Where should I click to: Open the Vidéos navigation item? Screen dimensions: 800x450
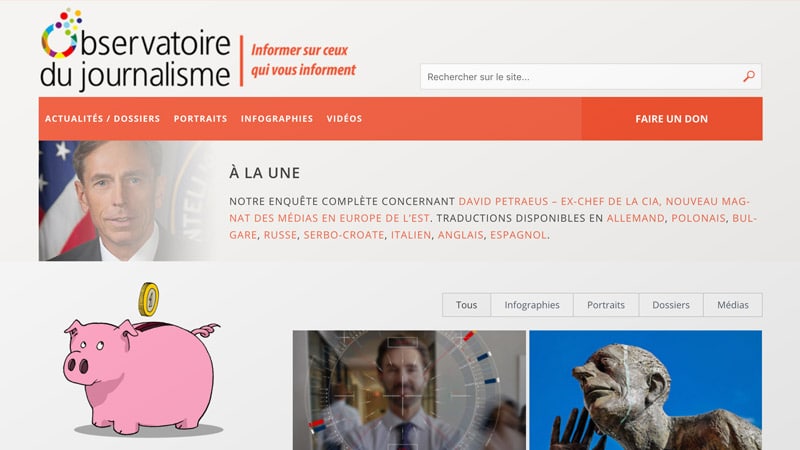point(344,118)
